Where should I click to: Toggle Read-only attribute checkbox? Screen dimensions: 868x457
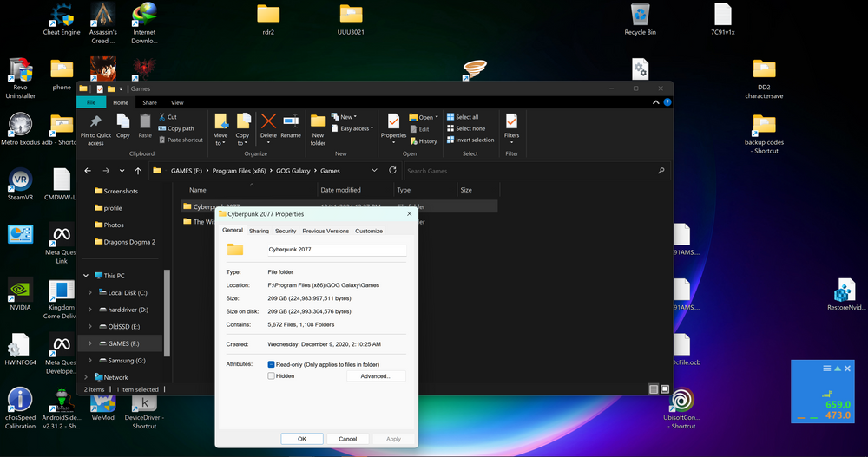coord(271,364)
